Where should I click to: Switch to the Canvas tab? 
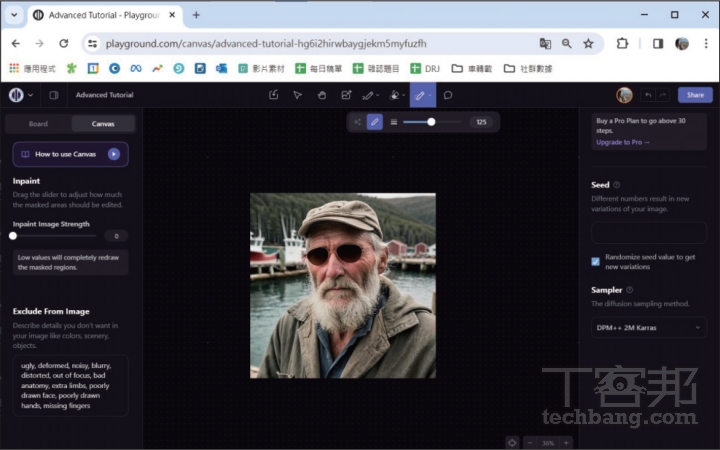103,124
